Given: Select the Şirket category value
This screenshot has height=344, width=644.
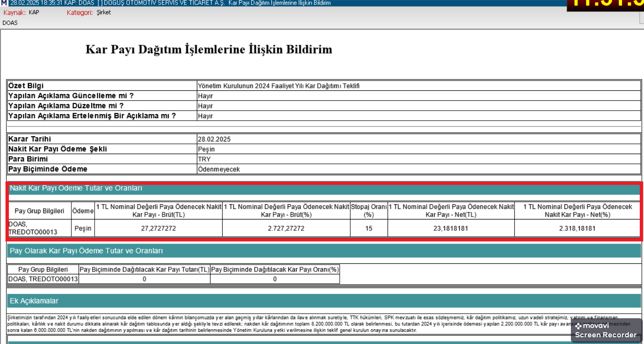Looking at the screenshot, I should click(104, 13).
